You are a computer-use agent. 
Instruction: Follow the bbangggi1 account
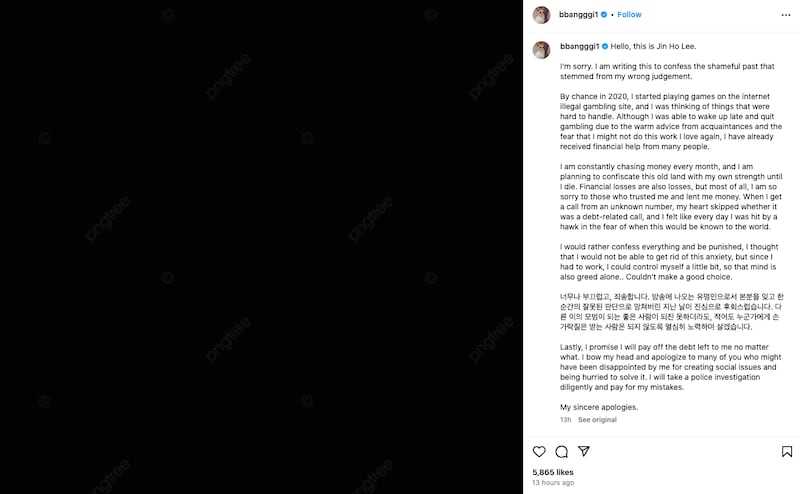[629, 15]
